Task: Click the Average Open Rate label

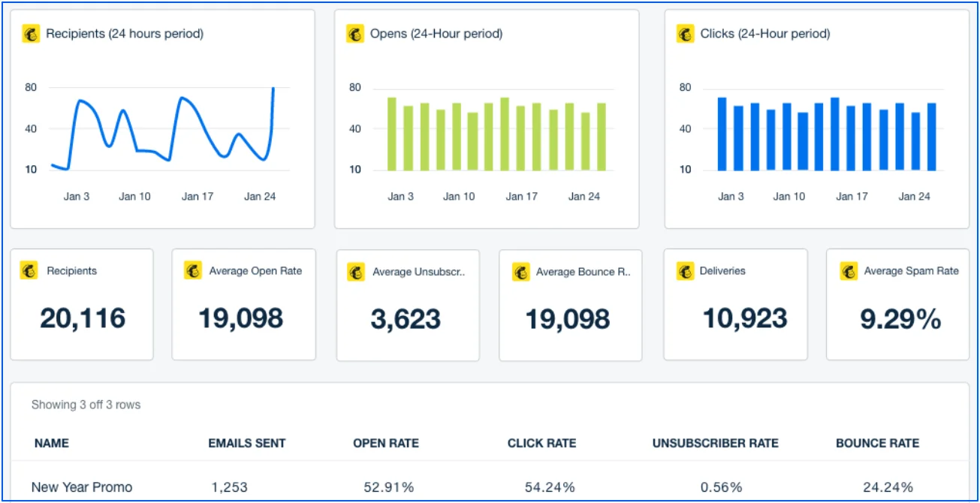Action: point(255,271)
